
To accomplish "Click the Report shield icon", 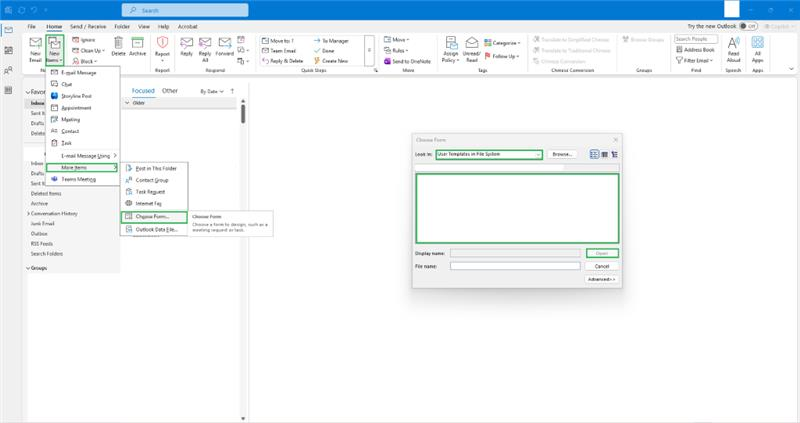I will click(162, 42).
